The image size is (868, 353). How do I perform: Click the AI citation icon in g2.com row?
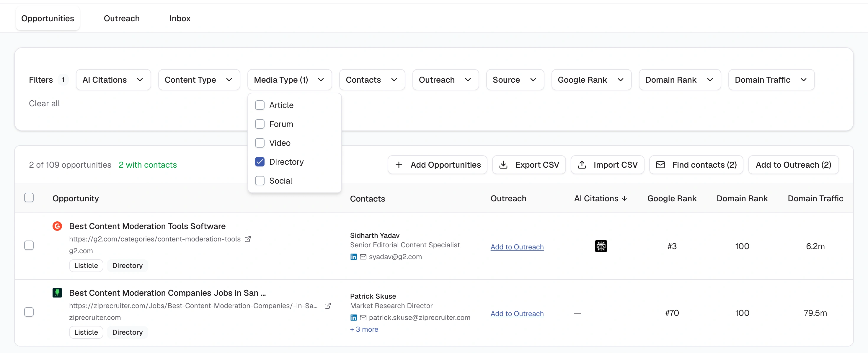click(601, 246)
